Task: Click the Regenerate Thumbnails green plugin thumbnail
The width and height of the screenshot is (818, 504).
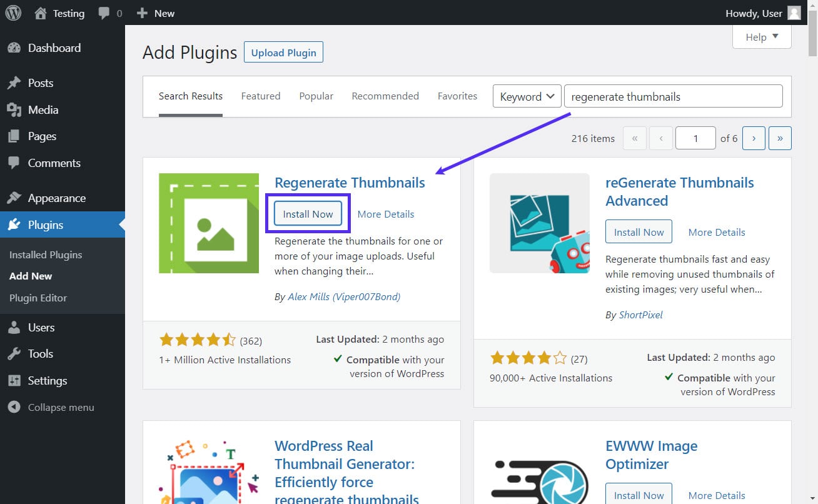Action: [x=209, y=223]
